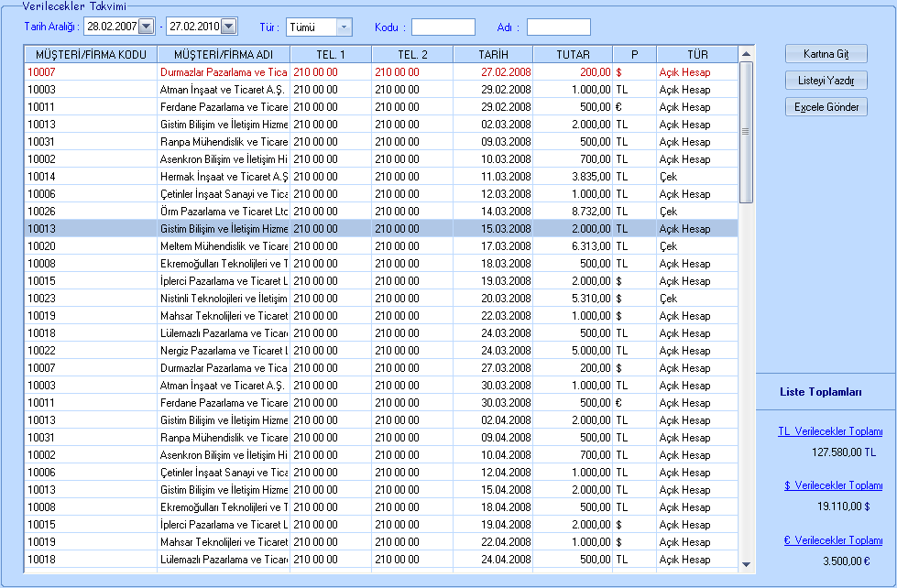Click amount cell 6.313,00
Screen dimensions: 897x588
574,246
